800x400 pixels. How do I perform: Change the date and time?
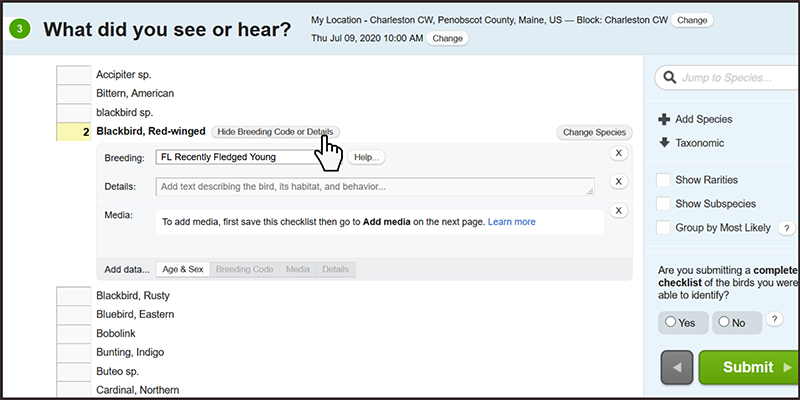448,38
